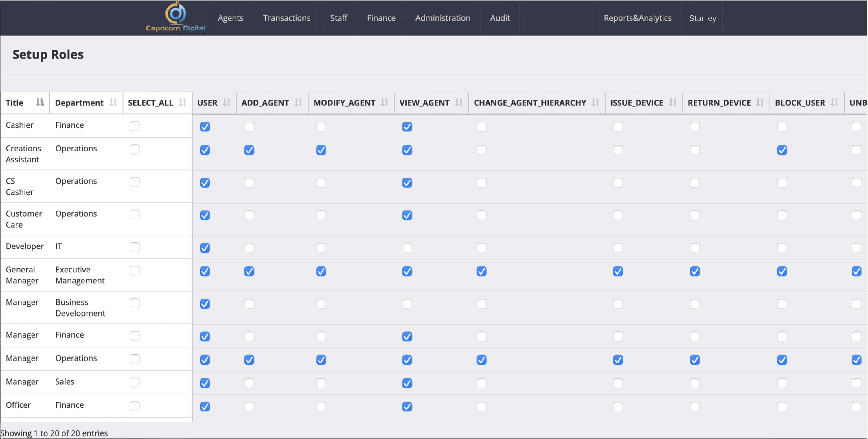The width and height of the screenshot is (868, 439).
Task: Click sort arrows on VIEW_AGENT column
Action: click(459, 103)
